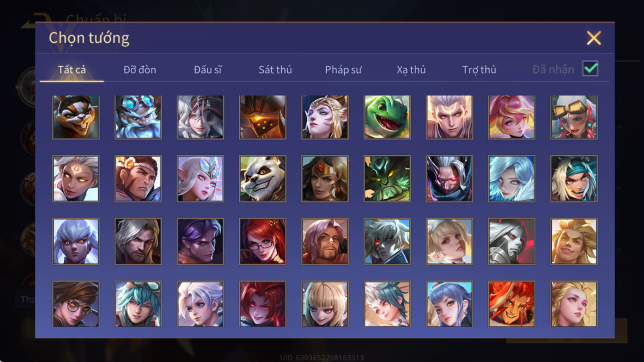The image size is (644, 362).
Task: Close the Chọn tướng dialog
Action: [x=594, y=38]
